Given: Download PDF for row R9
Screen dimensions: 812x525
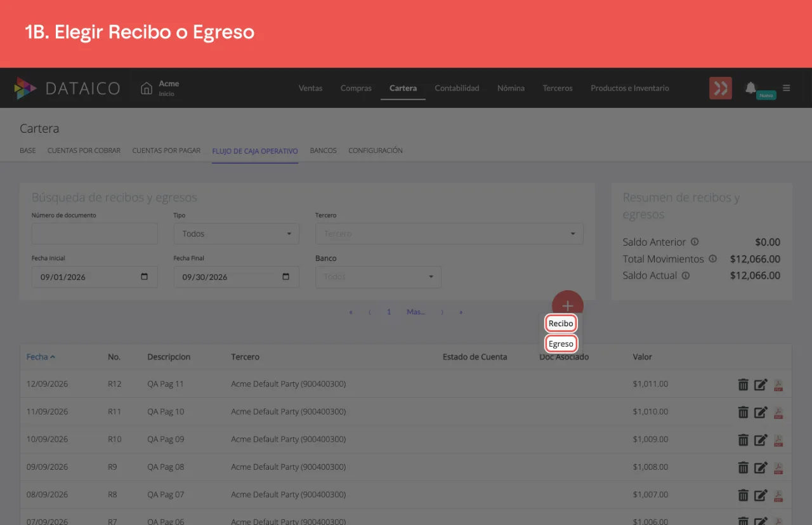Looking at the screenshot, I should [x=778, y=468].
